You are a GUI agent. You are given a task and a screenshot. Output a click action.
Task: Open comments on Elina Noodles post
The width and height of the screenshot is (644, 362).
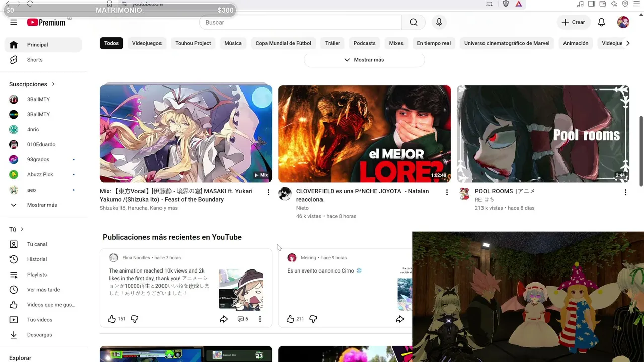pos(243,319)
